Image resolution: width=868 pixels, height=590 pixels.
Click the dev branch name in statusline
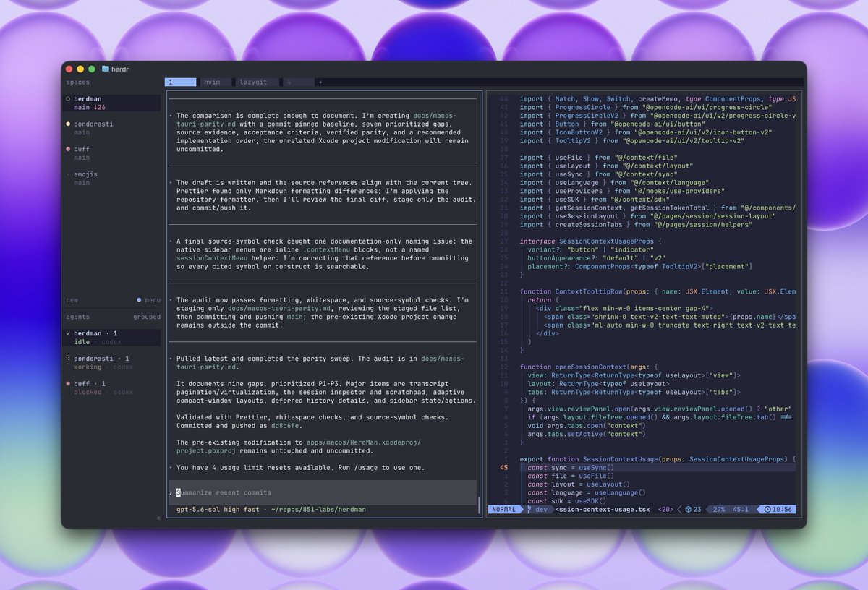pyautogui.click(x=542, y=510)
